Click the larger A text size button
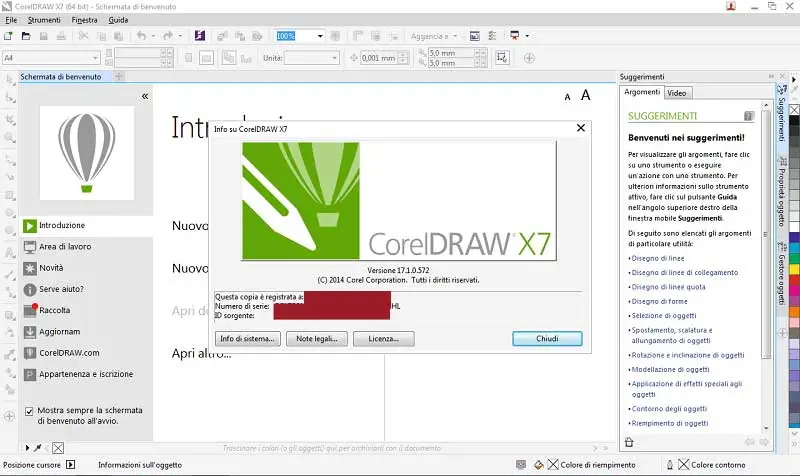This screenshot has width=800, height=476. [586, 95]
